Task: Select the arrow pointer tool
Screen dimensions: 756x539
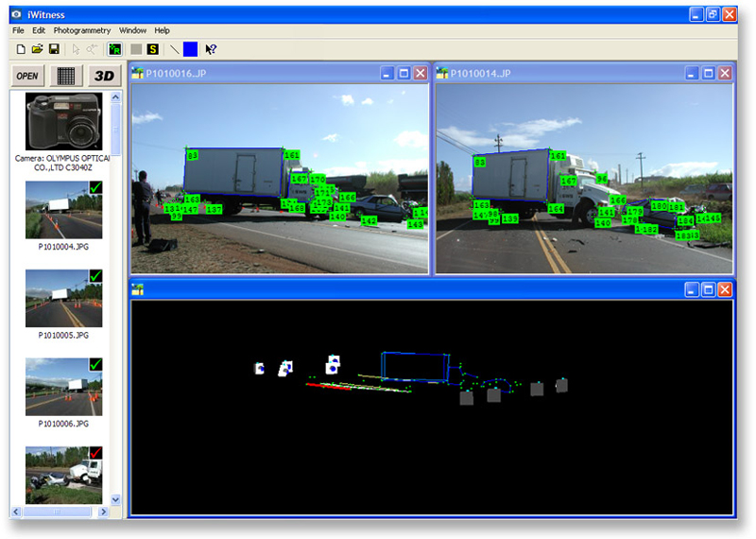Action: (76, 49)
